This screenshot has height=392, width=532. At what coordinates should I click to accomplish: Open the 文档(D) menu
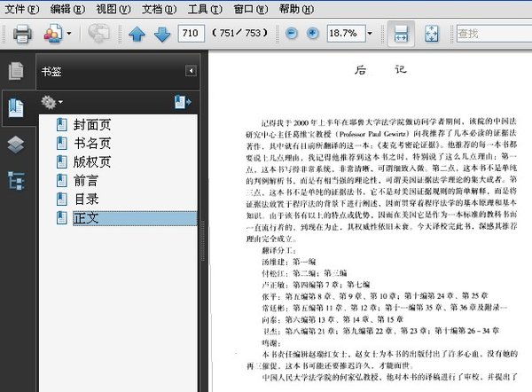(159, 9)
